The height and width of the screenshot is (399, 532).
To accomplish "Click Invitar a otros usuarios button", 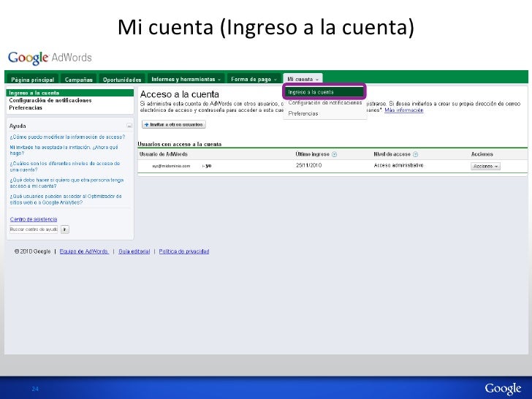I will 174,124.
